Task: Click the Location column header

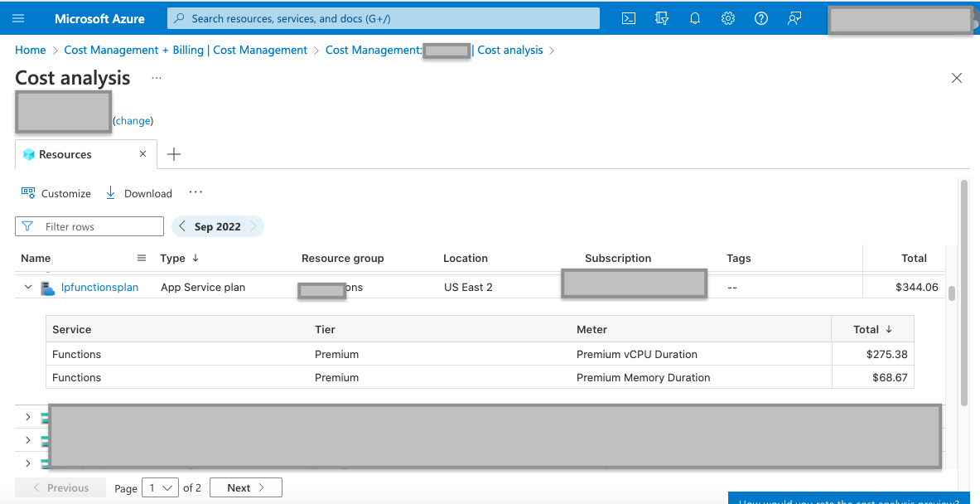Action: 466,259
